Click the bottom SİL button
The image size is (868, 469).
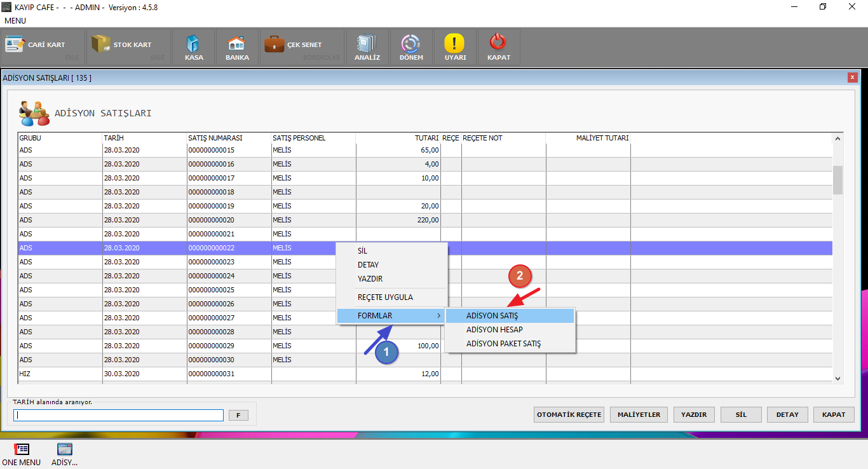[x=741, y=414]
